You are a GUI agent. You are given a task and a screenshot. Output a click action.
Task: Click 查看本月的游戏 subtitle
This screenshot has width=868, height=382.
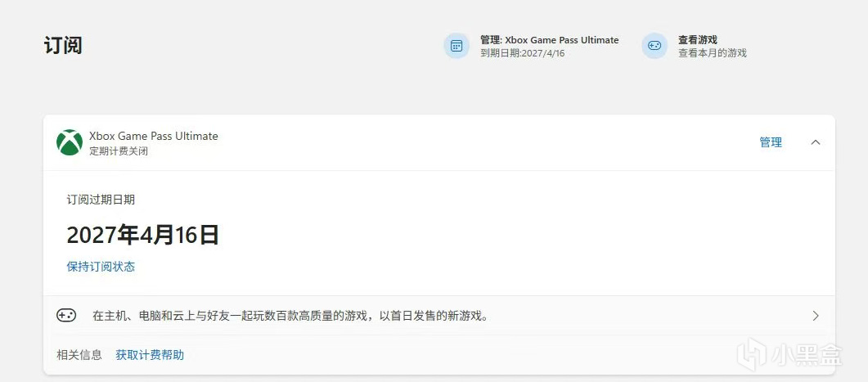pos(713,53)
